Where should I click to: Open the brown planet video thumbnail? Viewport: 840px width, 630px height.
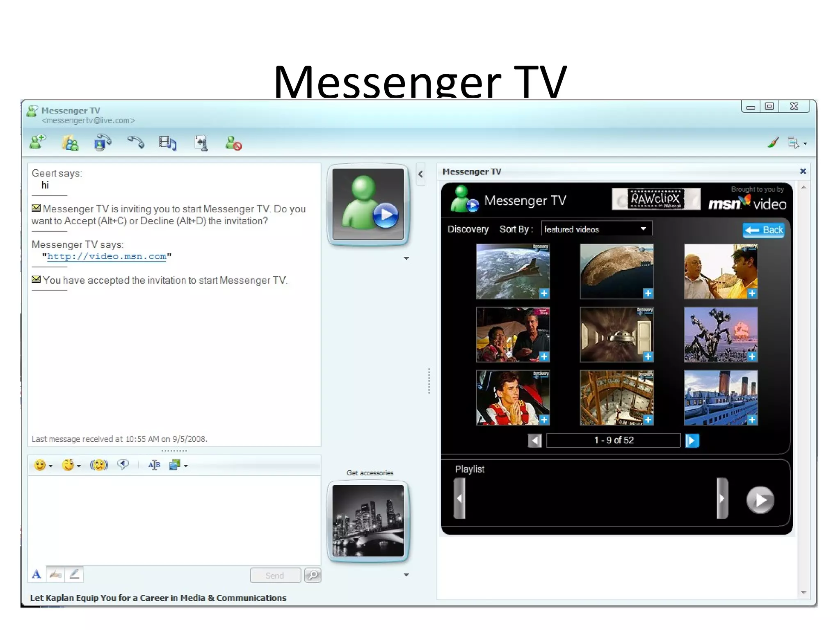(616, 272)
